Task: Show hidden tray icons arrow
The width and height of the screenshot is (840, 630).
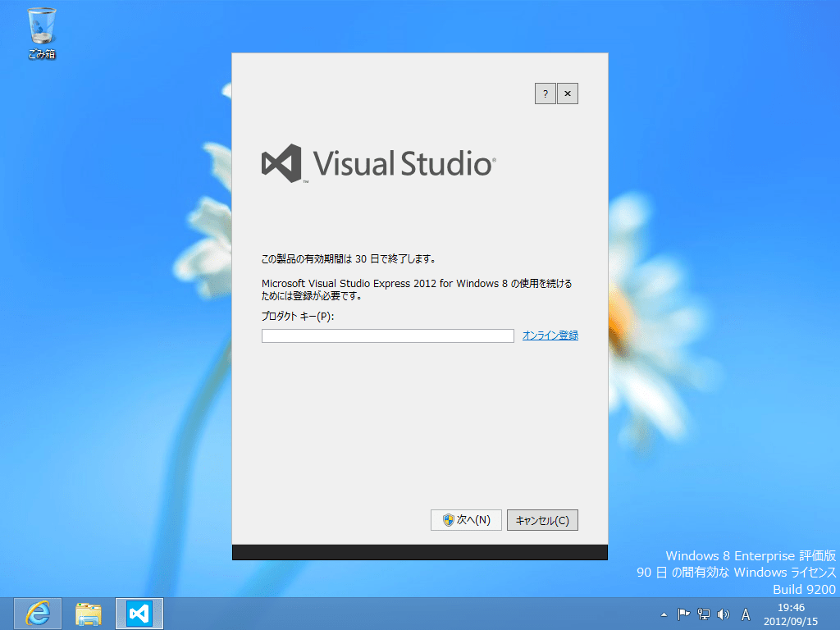Action: tap(664, 614)
